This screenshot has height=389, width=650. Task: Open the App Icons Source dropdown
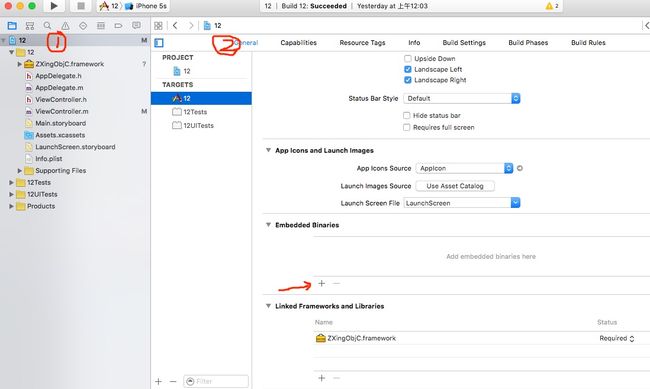tap(464, 168)
